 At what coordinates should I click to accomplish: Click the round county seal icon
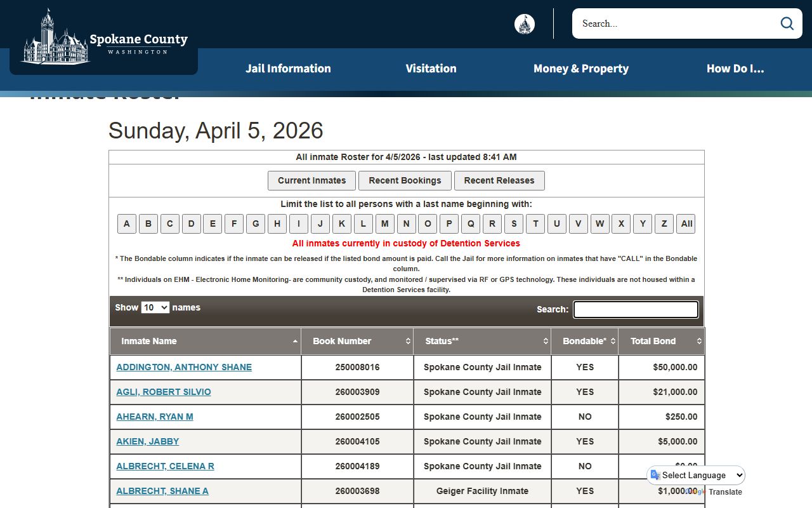524,24
